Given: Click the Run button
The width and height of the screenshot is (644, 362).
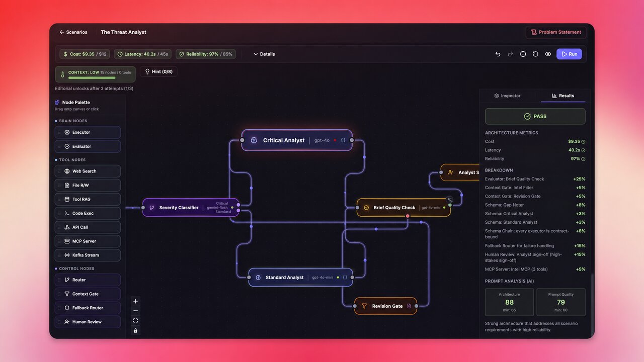Looking at the screenshot, I should point(569,54).
